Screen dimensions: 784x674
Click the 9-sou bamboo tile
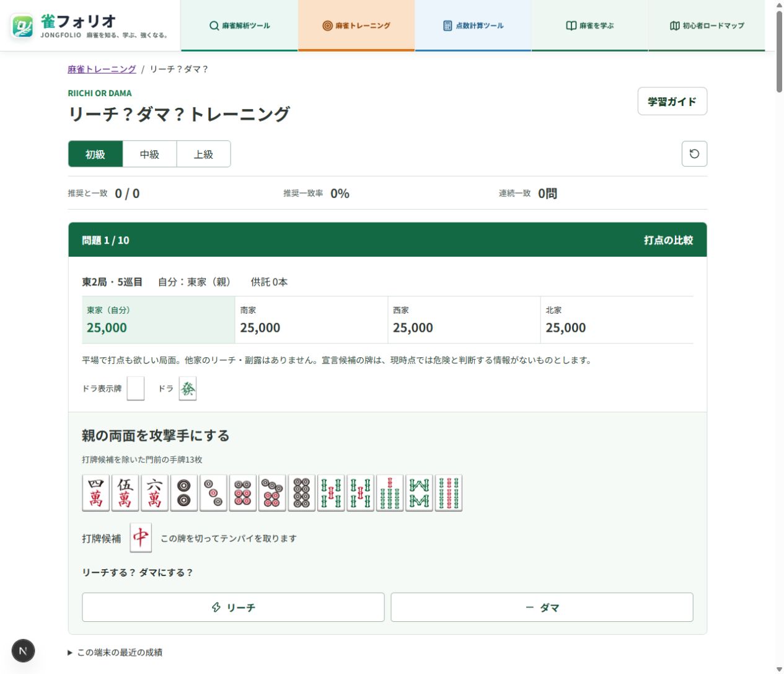(449, 493)
